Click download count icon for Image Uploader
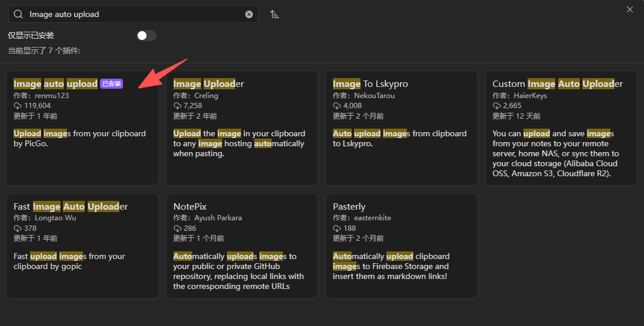This screenshot has width=644, height=326. tap(177, 106)
